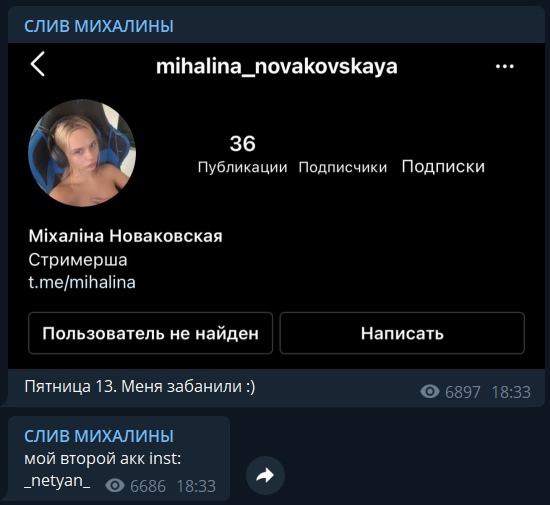550x505 pixels.
Task: Click the eye views icon showing 6897
Action: tap(430, 391)
